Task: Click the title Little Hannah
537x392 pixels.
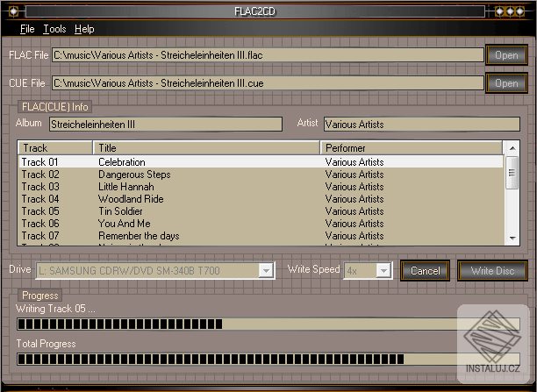Action: [x=126, y=187]
